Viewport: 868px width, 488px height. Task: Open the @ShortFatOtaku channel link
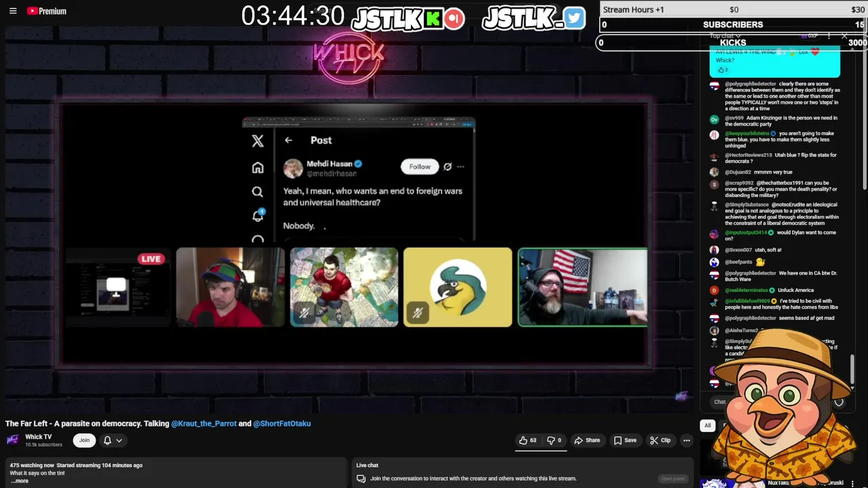(282, 424)
